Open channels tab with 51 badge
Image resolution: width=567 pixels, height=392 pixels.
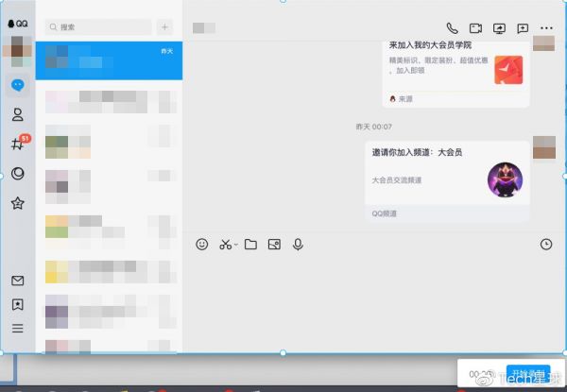pos(17,145)
